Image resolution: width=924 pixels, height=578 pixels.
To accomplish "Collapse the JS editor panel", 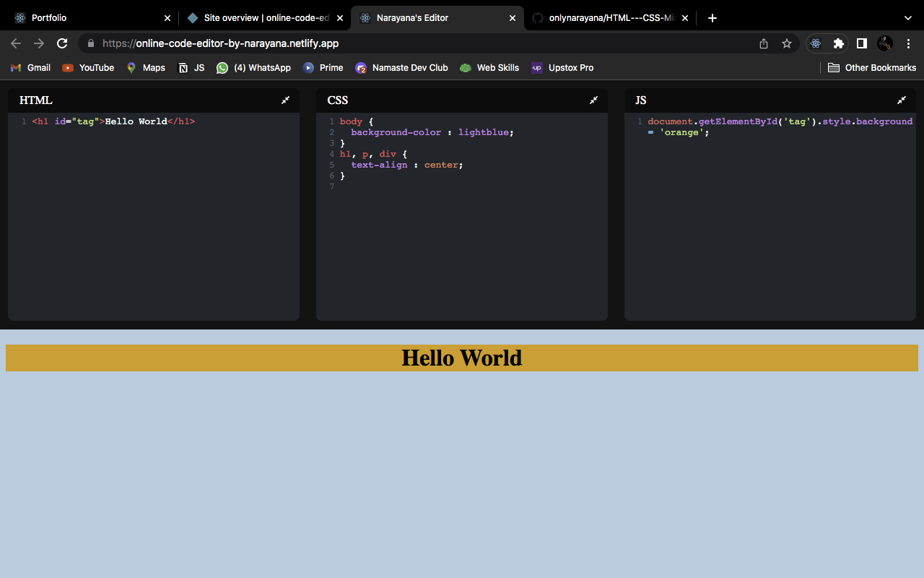I will tap(902, 100).
